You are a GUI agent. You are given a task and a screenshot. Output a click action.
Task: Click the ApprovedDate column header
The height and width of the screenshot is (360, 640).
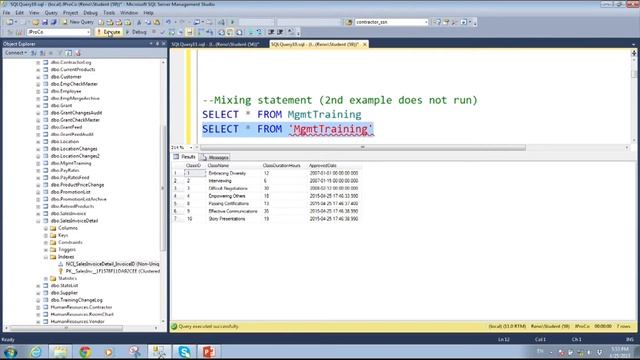[334, 166]
